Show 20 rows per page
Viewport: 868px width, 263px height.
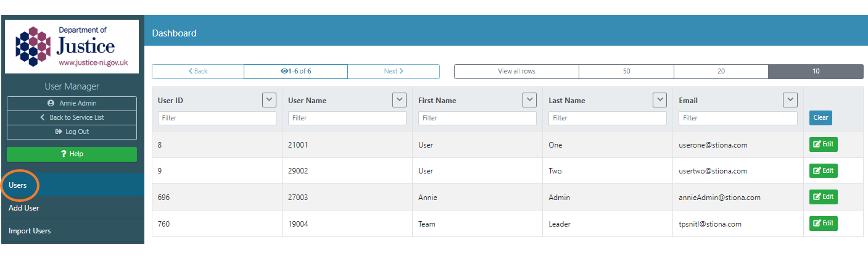(721, 72)
